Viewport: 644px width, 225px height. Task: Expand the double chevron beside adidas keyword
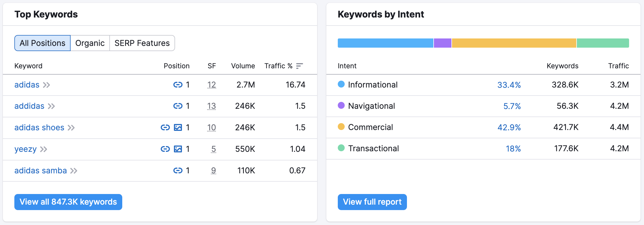click(46, 85)
